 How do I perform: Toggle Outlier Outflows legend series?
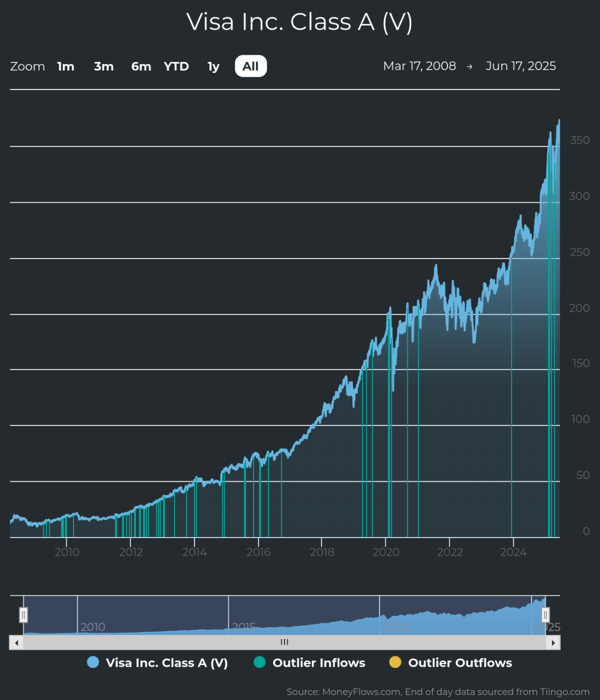[x=451, y=662]
